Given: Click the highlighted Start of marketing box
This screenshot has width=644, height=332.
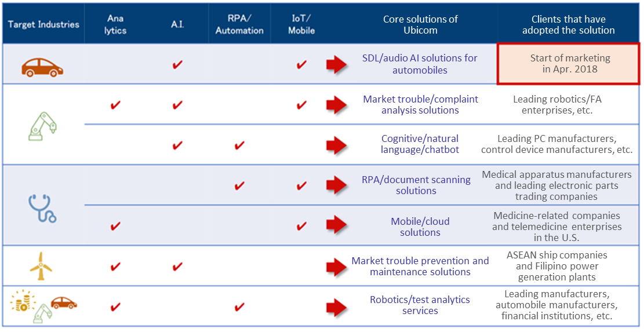Looking at the screenshot, I should coord(569,64).
